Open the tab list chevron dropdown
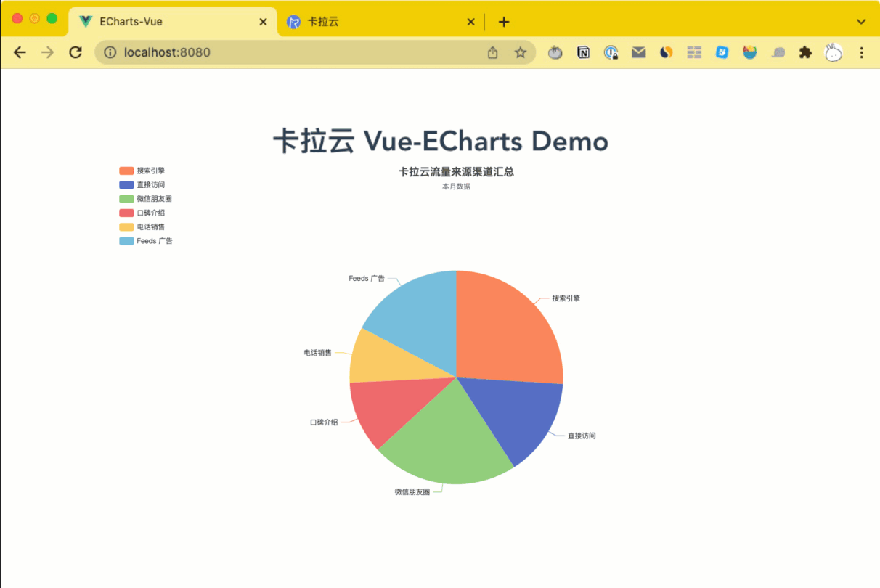 tap(860, 21)
